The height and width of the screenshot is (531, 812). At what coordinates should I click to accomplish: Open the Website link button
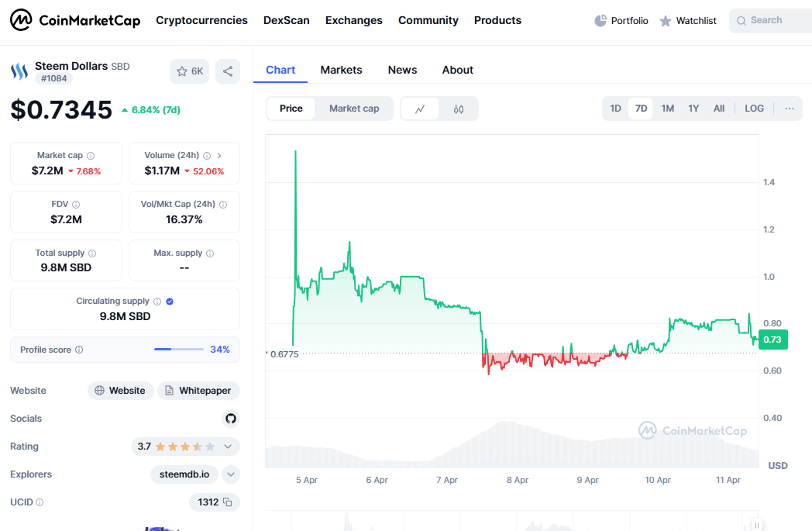[120, 391]
